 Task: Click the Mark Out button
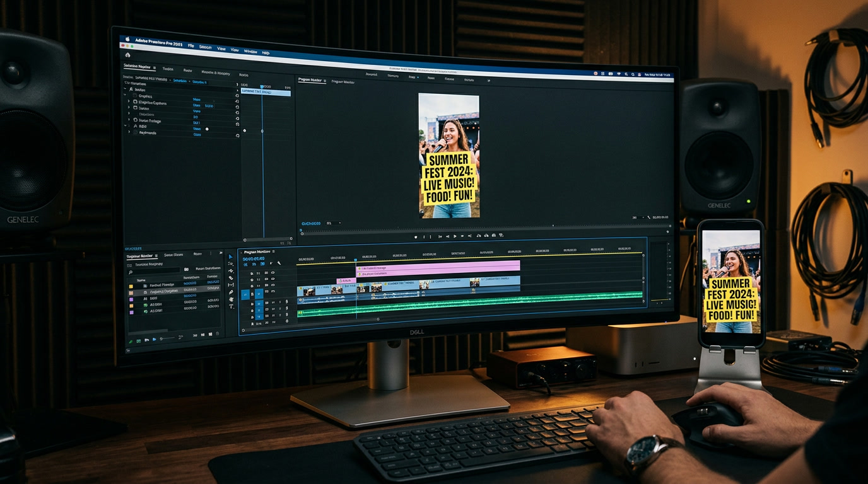click(430, 236)
